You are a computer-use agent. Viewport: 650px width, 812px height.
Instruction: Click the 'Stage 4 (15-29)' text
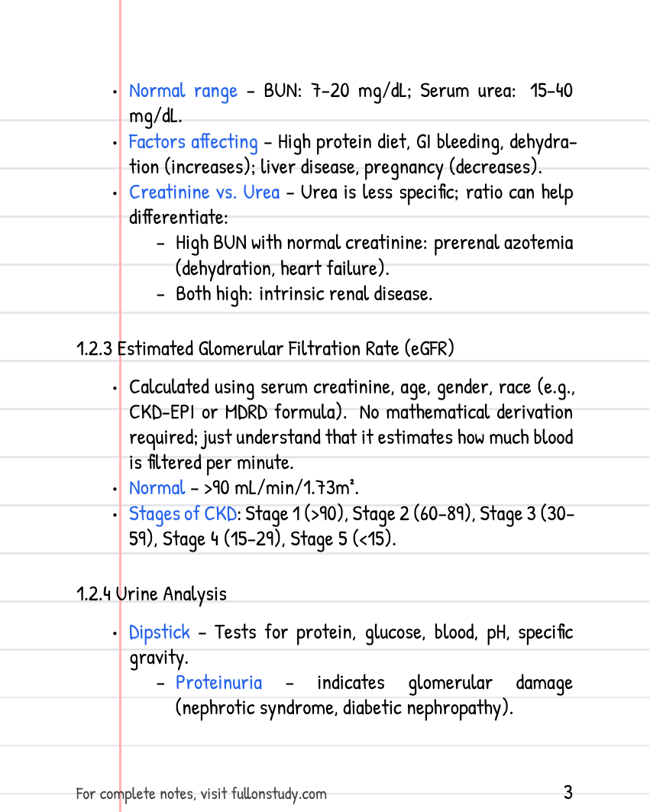tap(222, 539)
